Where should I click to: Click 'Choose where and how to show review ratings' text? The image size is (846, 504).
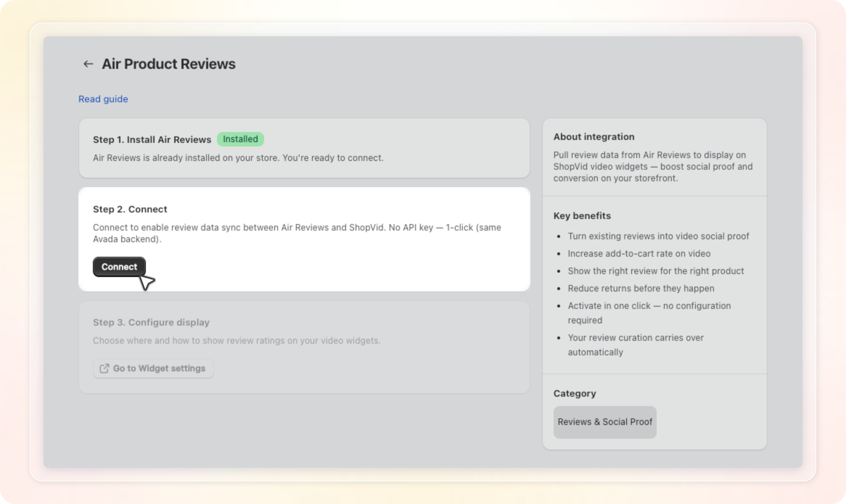click(237, 341)
